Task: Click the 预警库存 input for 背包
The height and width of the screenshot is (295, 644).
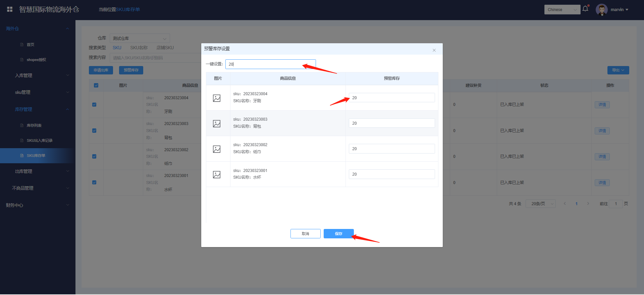Action: [391, 123]
